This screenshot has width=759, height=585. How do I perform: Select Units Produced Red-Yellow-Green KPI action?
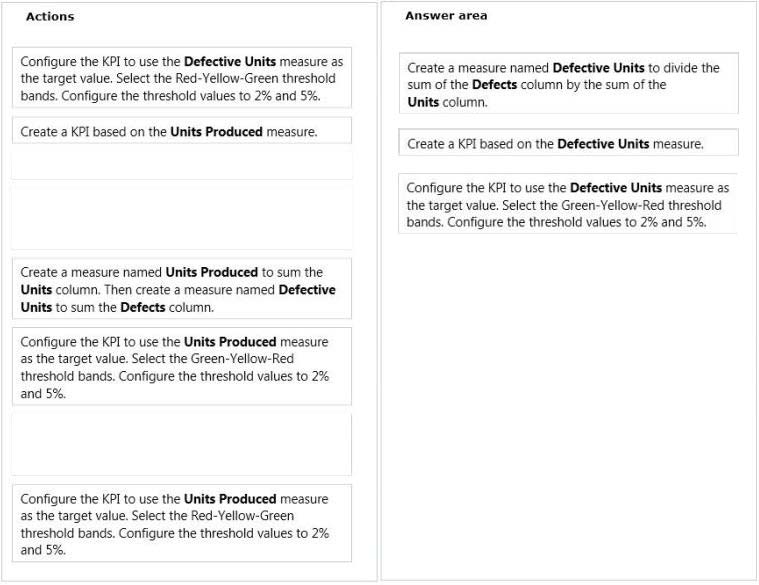(x=182, y=524)
